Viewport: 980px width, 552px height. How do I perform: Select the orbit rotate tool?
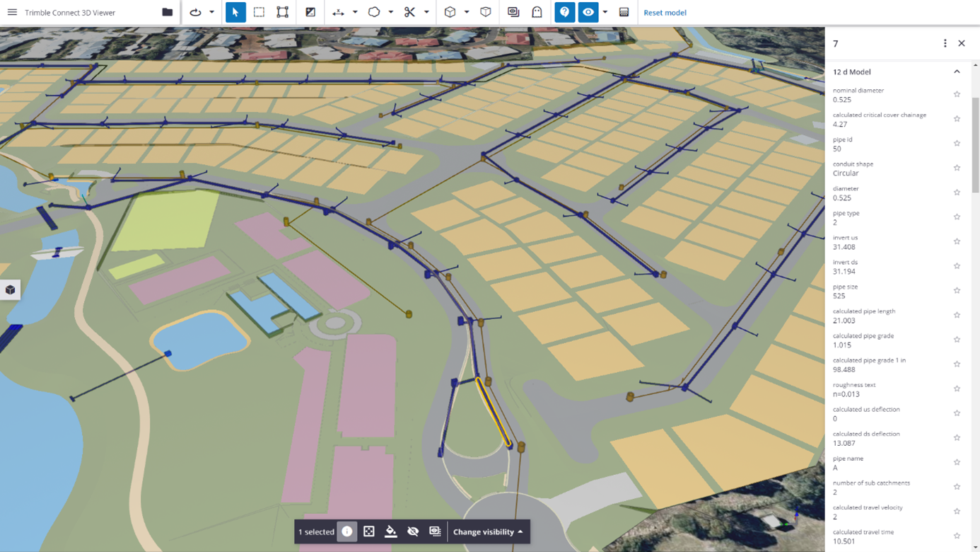coord(195,12)
